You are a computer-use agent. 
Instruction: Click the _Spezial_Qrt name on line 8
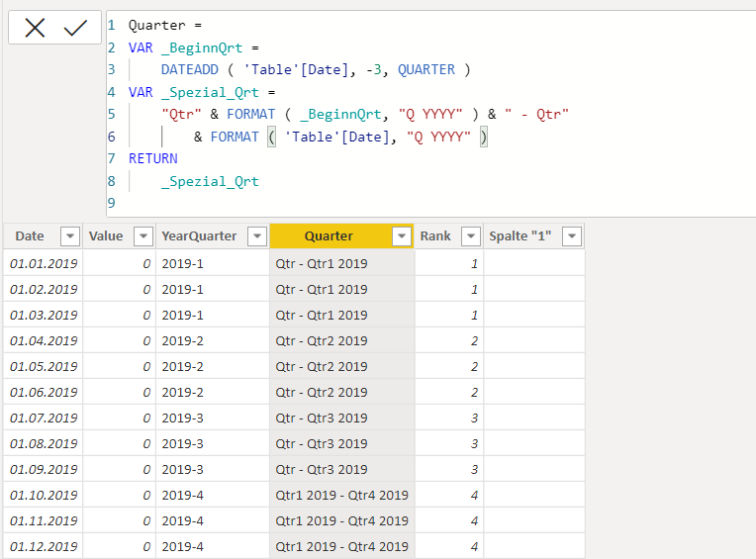pyautogui.click(x=210, y=181)
